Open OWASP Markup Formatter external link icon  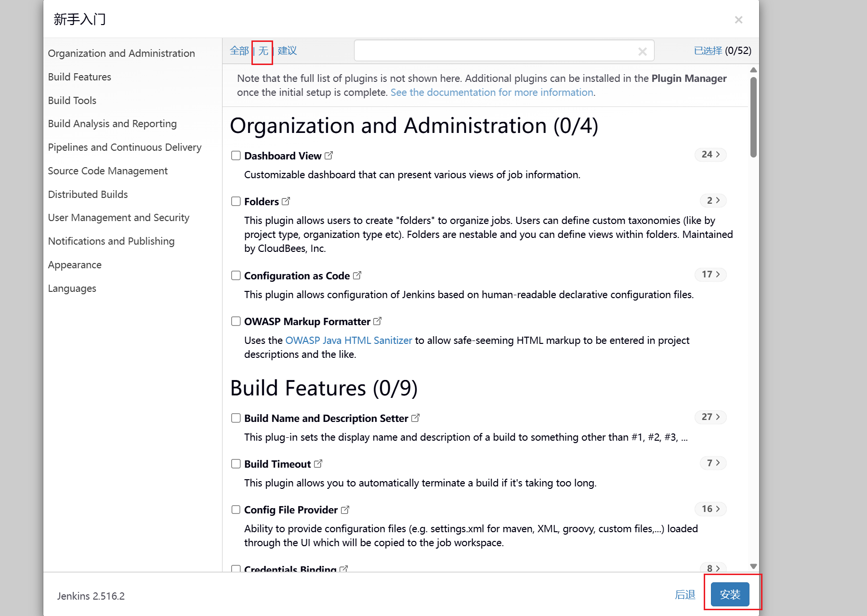(x=378, y=321)
